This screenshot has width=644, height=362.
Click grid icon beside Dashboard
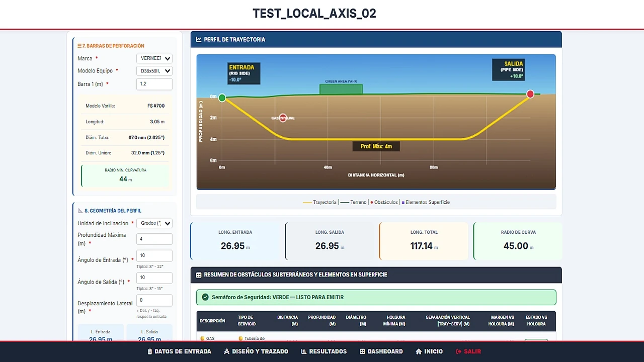pos(362,351)
